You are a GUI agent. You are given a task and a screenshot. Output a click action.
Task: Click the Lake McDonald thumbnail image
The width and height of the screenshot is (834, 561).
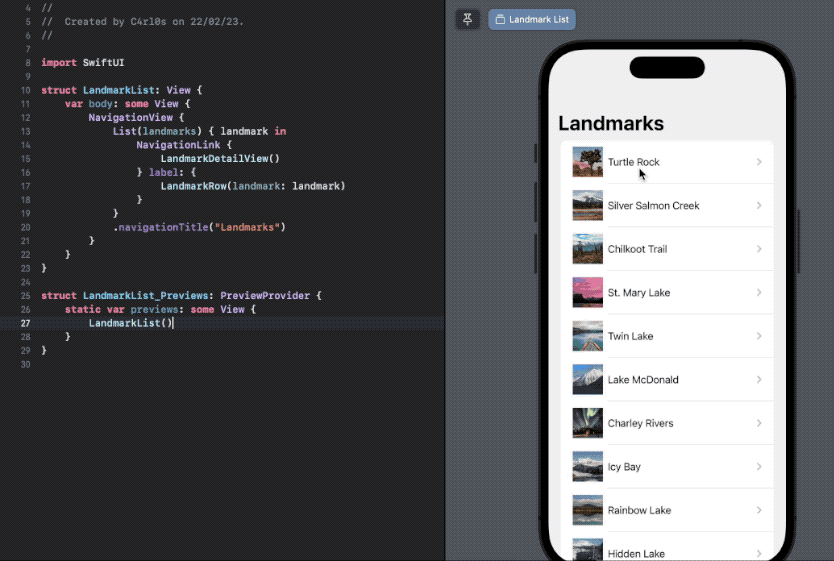click(588, 380)
